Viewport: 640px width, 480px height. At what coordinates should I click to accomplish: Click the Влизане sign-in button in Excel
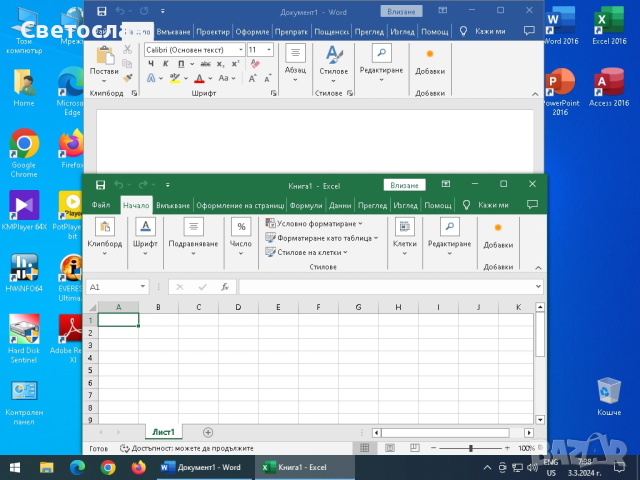tap(405, 185)
